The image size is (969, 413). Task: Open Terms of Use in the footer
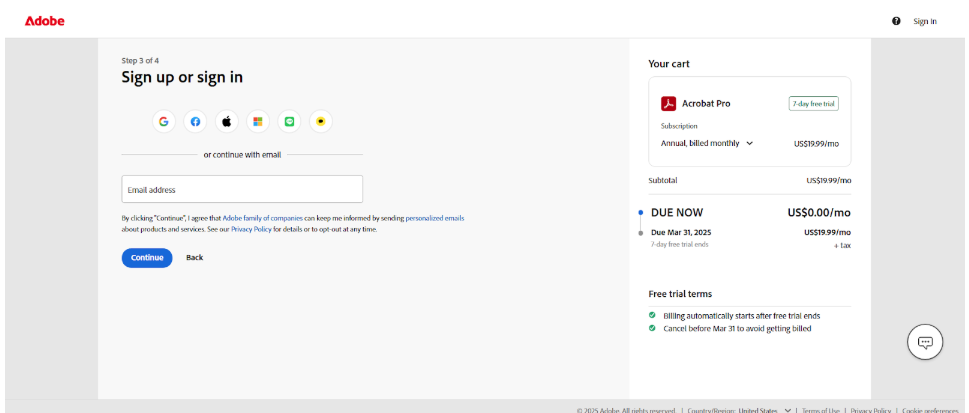[821, 410]
